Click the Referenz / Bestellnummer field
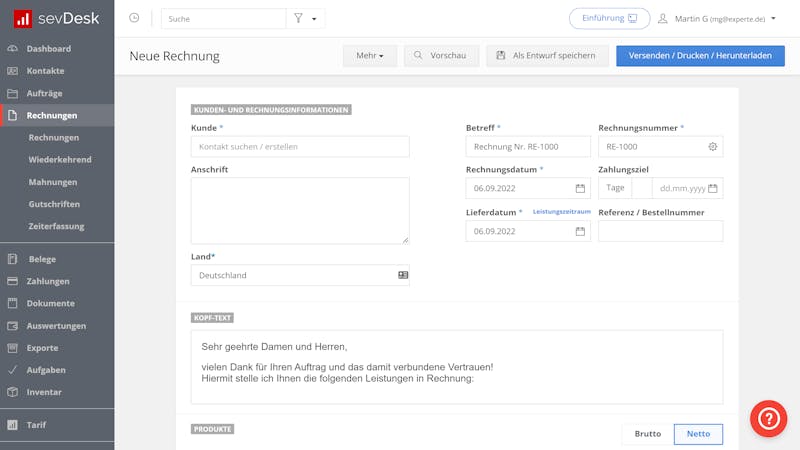The width and height of the screenshot is (800, 450). (661, 231)
